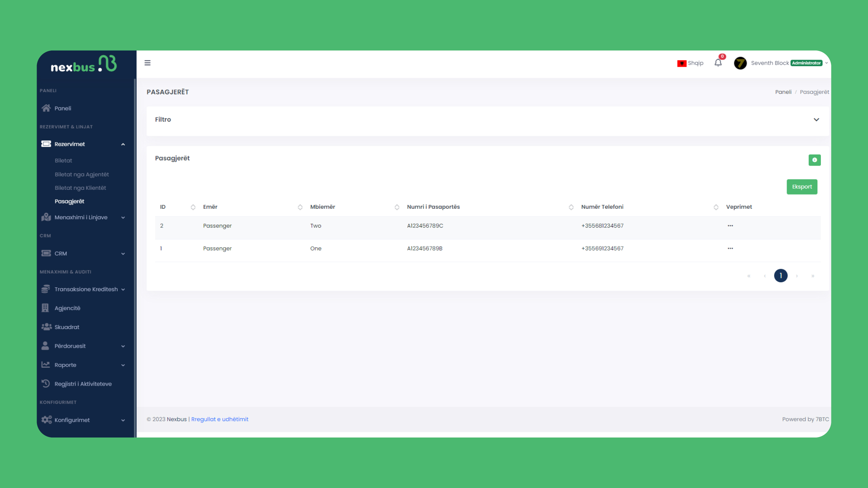Expand the Filtro panel
The image size is (868, 488).
(x=816, y=120)
